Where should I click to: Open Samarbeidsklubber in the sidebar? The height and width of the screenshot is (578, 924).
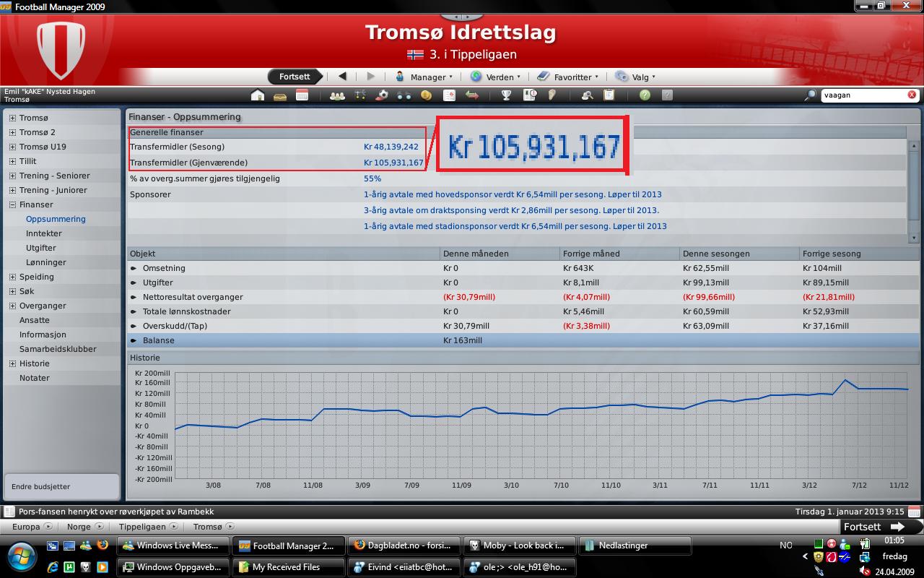58,349
